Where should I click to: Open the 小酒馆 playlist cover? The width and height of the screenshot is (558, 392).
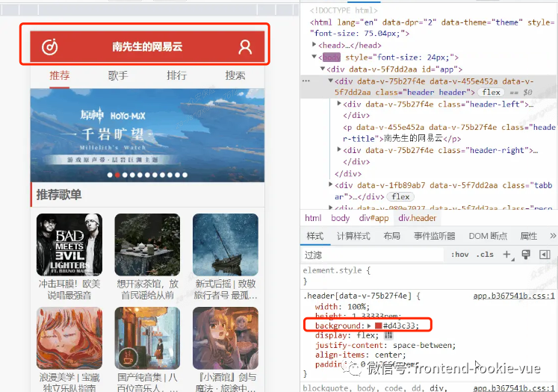tap(226, 338)
